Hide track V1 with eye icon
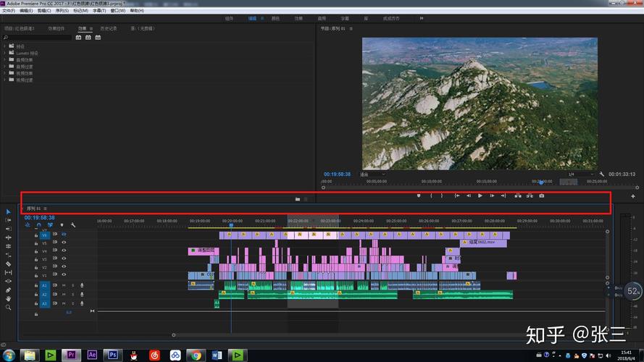This screenshot has height=362, width=644. [64, 274]
